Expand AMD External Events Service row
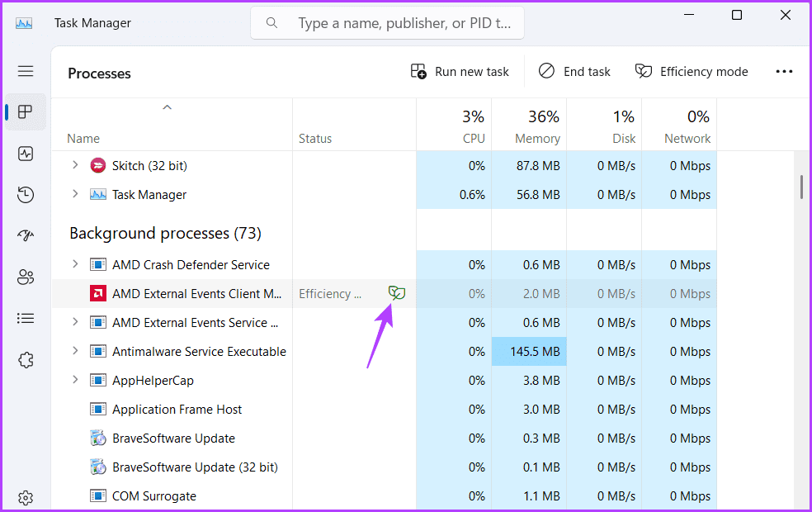The image size is (812, 512). tap(75, 322)
